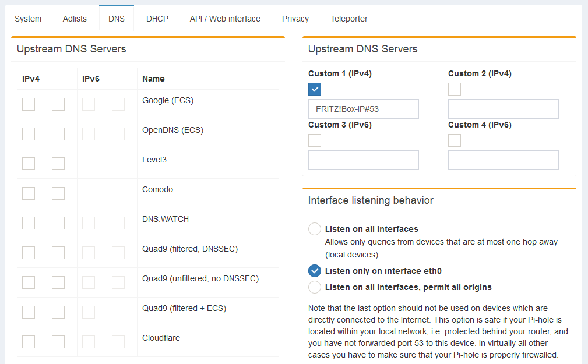Tick the Custom 3 (IPv6) checkbox

coord(315,140)
